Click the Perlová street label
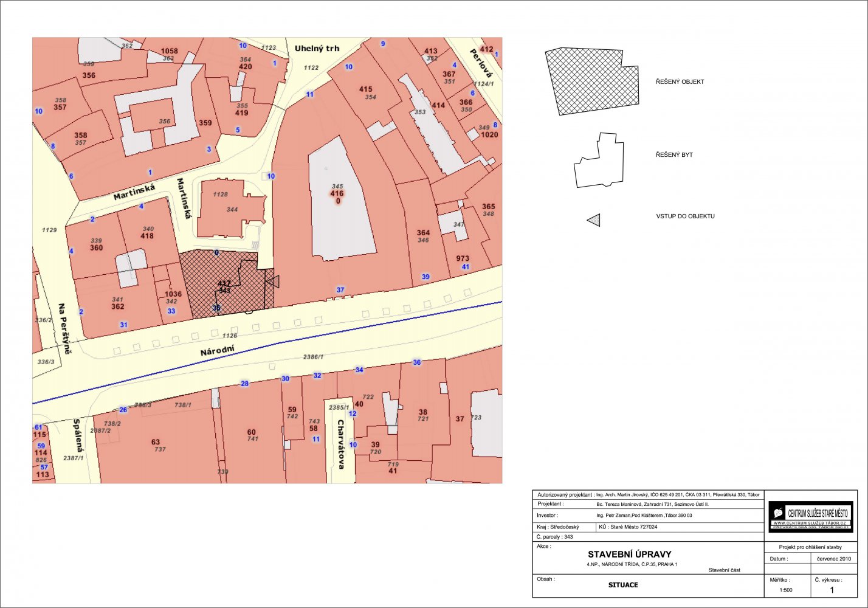 480,64
